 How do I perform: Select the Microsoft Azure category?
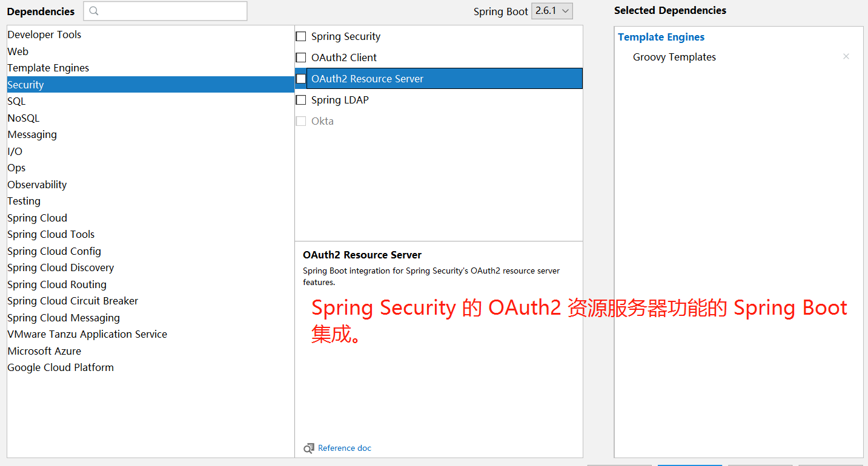click(x=44, y=350)
